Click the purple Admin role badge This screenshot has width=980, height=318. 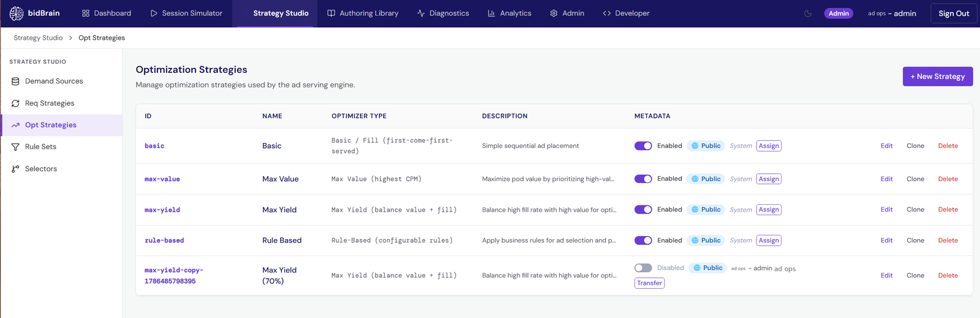839,13
